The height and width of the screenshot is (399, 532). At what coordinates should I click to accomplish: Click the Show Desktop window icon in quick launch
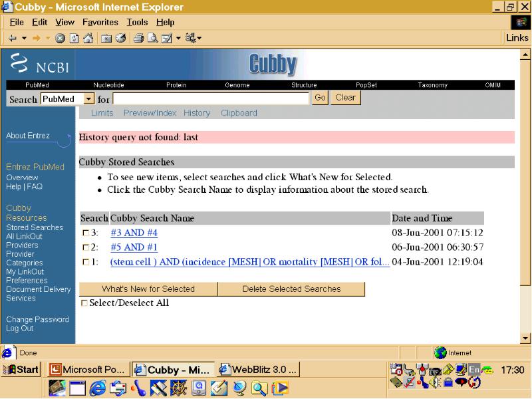pos(78,388)
